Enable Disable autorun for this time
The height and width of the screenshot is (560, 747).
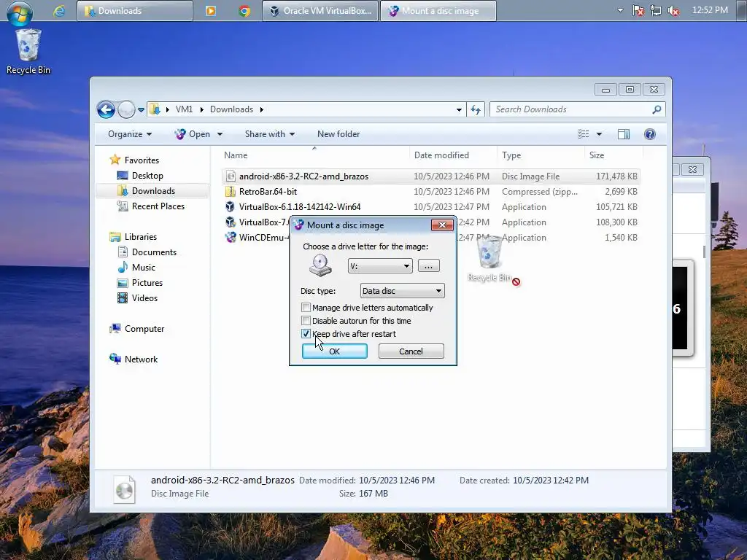tap(306, 321)
